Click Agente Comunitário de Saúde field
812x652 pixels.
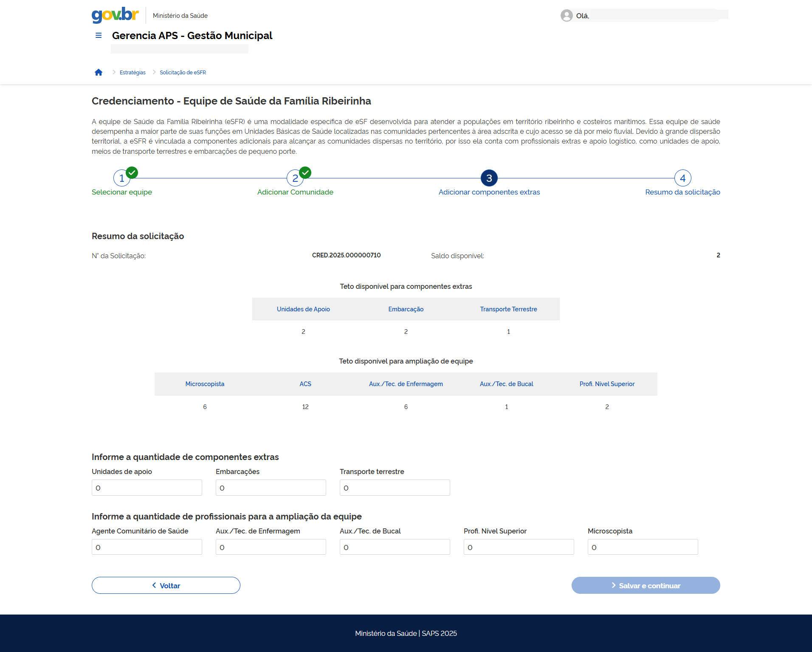[x=147, y=547]
